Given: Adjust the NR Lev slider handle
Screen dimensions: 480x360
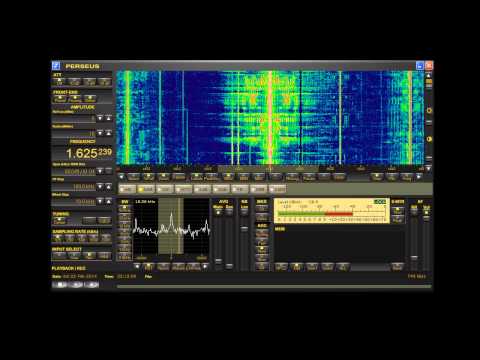Looking at the screenshot, I should pyautogui.click(x=244, y=228).
